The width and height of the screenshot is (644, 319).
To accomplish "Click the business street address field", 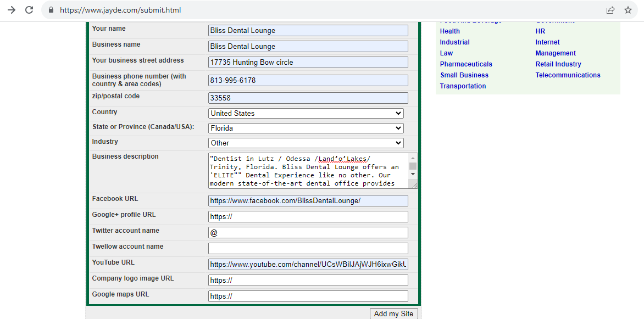I will click(308, 63).
